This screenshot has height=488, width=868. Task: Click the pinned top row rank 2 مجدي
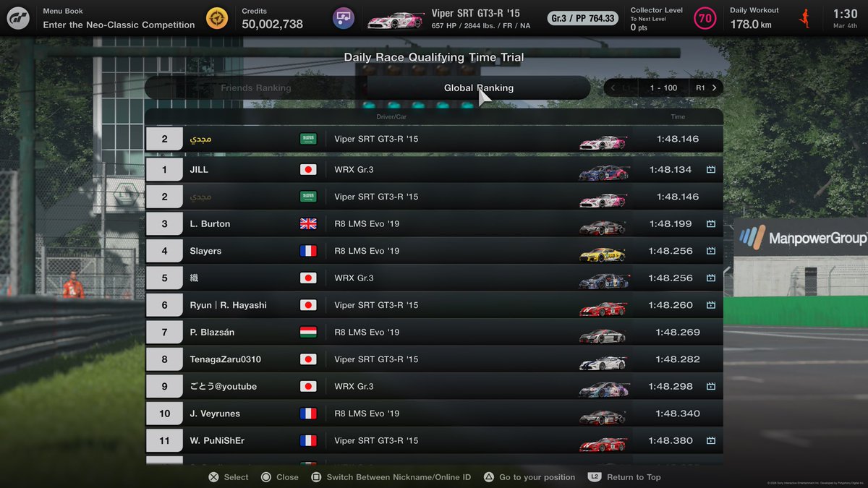pos(434,139)
